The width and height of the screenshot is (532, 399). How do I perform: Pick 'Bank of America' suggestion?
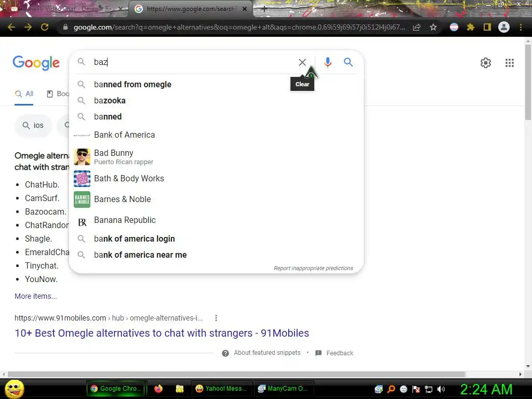[216, 135]
